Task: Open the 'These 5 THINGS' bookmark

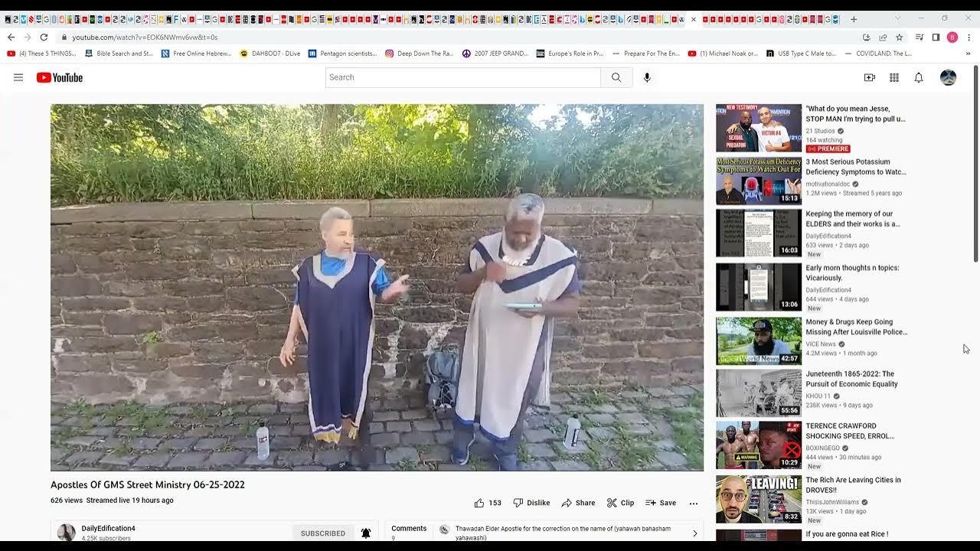Action: pyautogui.click(x=41, y=54)
